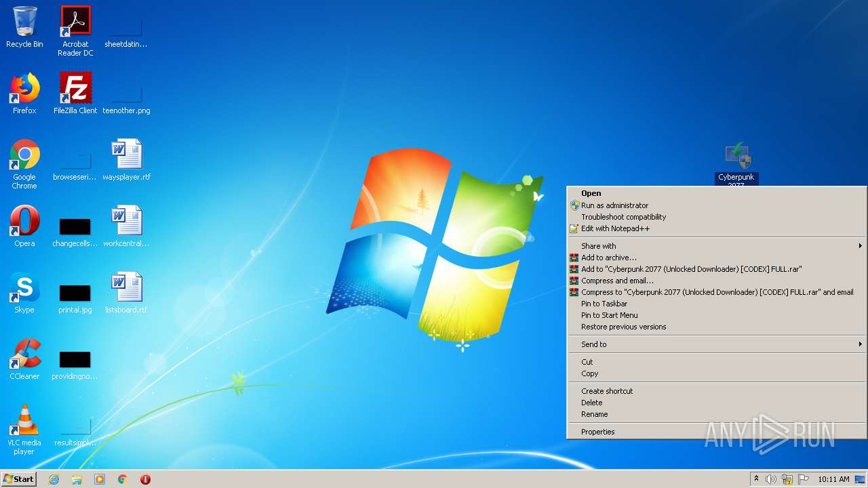The width and height of the screenshot is (868, 488).
Task: Choose Compress and email...
Action: coord(717,281)
